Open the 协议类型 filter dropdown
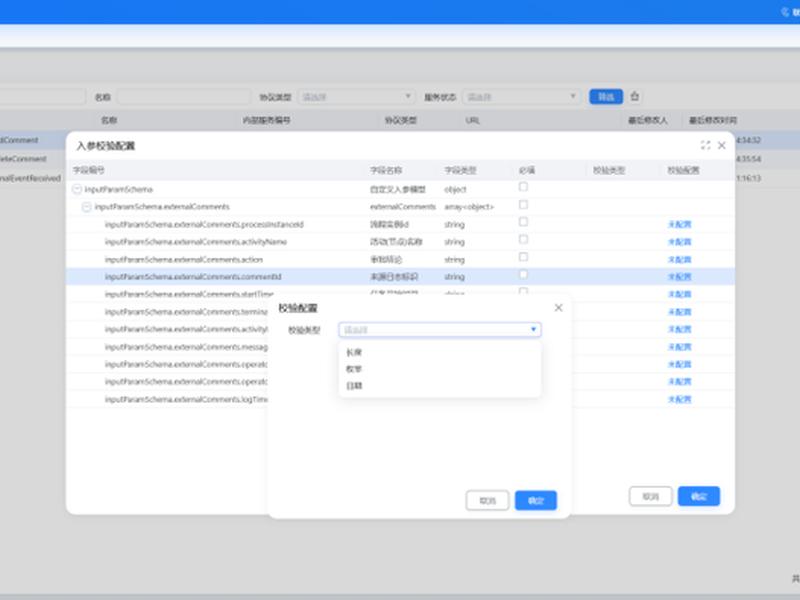This screenshot has width=800, height=600. [356, 96]
